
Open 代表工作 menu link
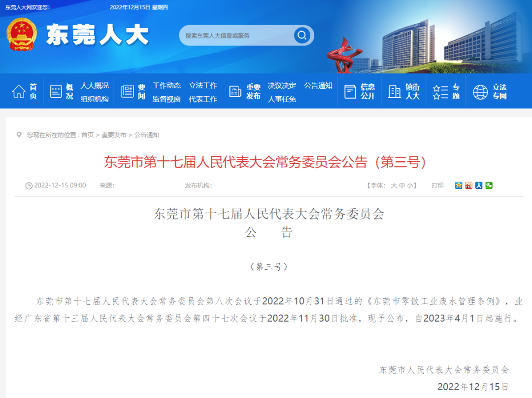point(203,99)
